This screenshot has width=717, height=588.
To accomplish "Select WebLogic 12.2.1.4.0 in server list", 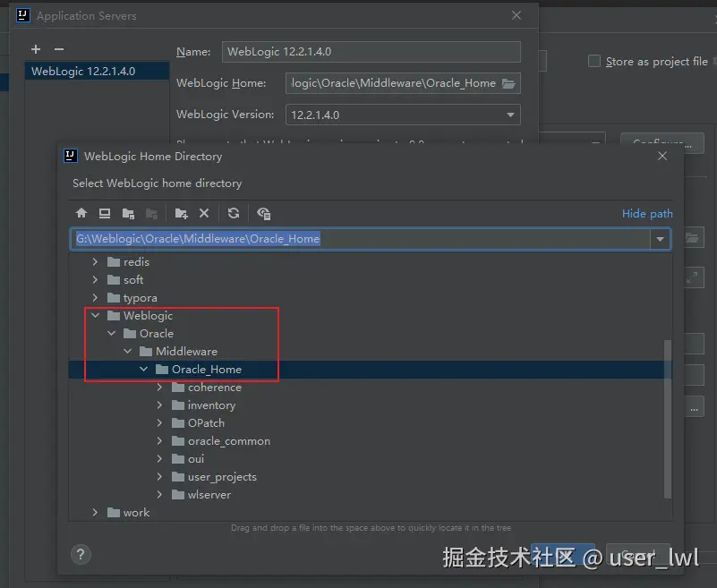I will tap(97, 72).
